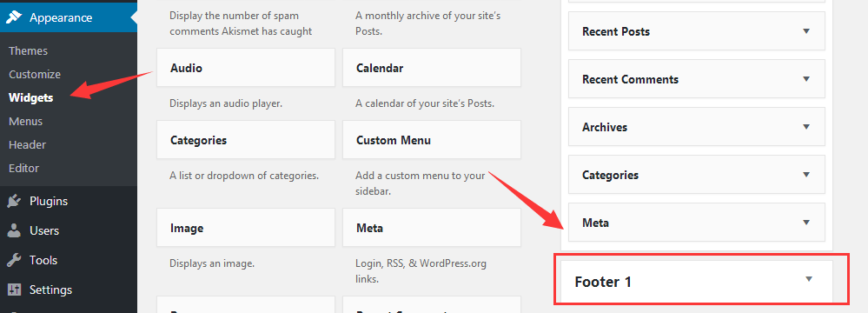The image size is (868, 313).
Task: Select the Widgets submenu item
Action: (x=31, y=98)
